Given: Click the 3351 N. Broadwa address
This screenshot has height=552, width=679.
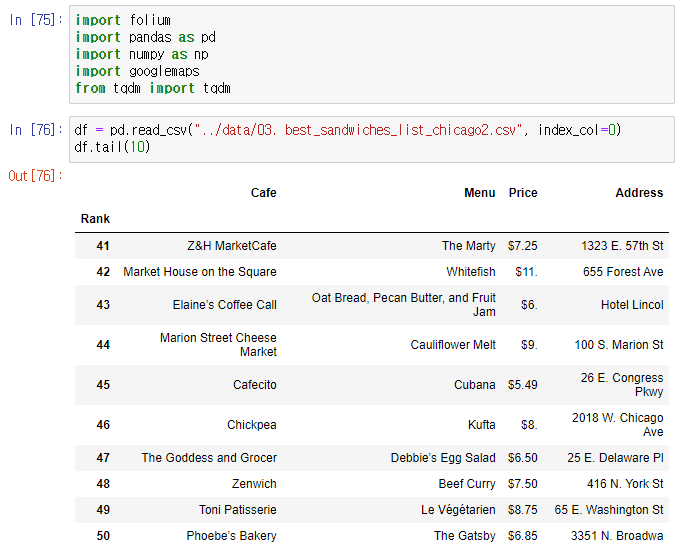Looking at the screenshot, I should (x=617, y=536).
